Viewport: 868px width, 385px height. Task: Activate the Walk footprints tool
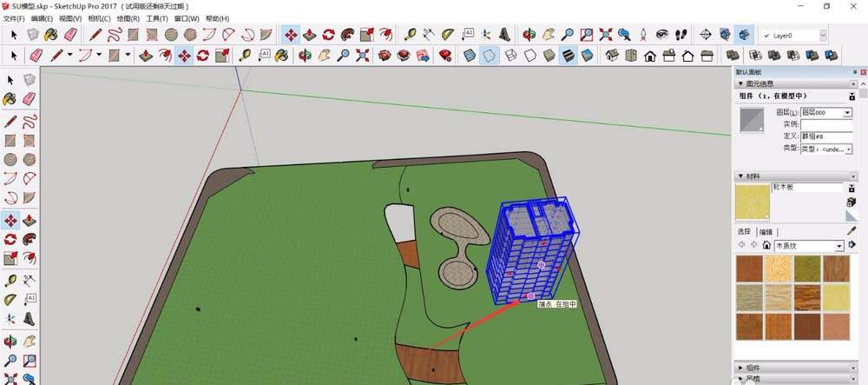tap(681, 35)
